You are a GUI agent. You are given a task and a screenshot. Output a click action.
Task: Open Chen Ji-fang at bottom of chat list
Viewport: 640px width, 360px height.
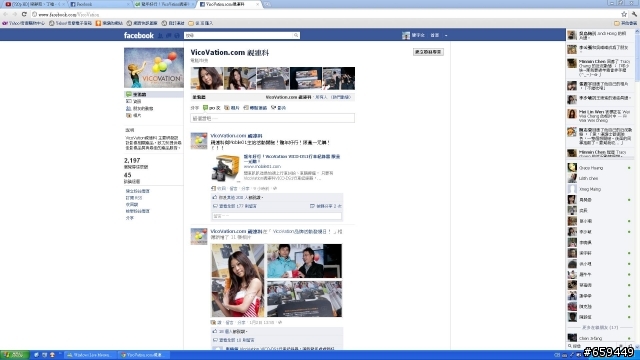(600, 338)
